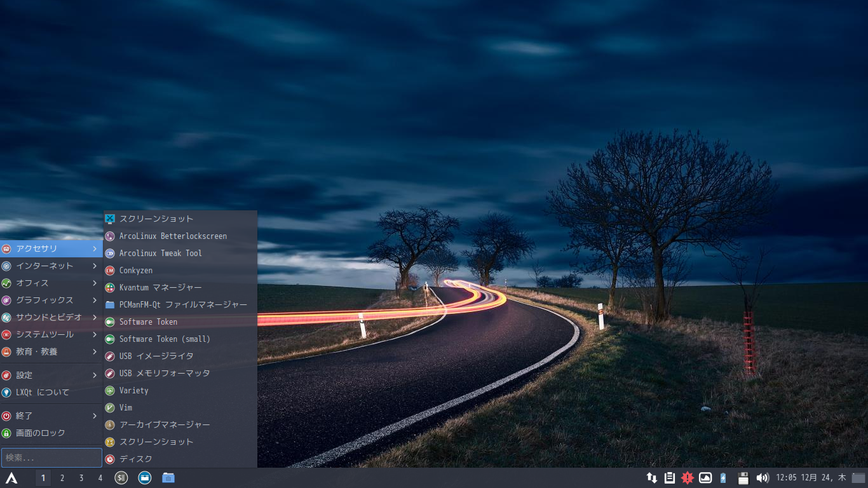Image resolution: width=868 pixels, height=488 pixels.
Task: Open Vim from the accessories menu
Action: coord(180,407)
